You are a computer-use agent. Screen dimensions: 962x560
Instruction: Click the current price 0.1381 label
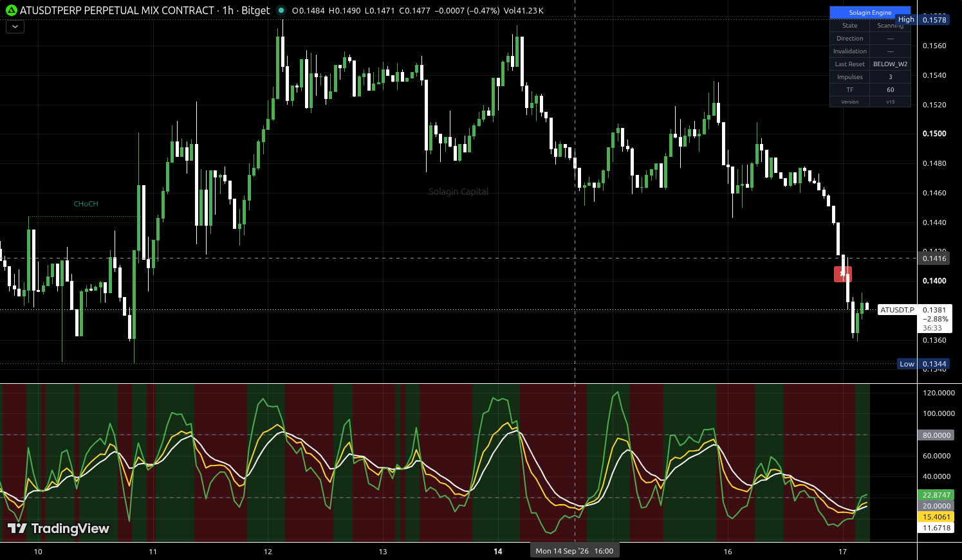point(934,310)
